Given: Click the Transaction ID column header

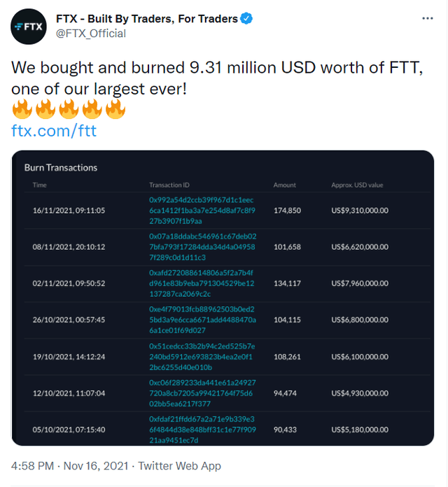Looking at the screenshot, I should coord(169,185).
